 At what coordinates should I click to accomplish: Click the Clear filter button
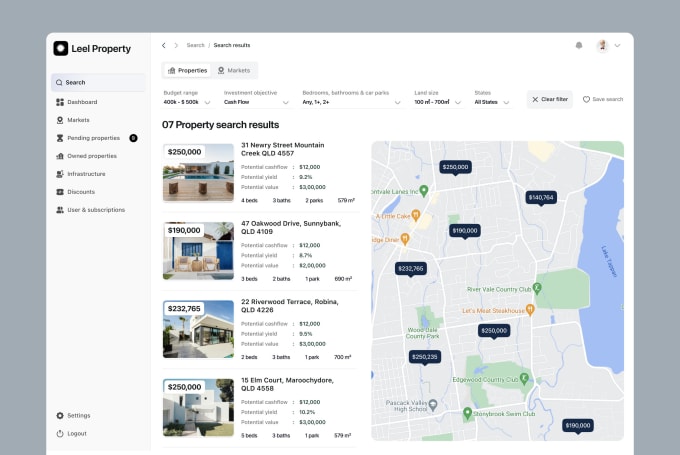(x=549, y=99)
